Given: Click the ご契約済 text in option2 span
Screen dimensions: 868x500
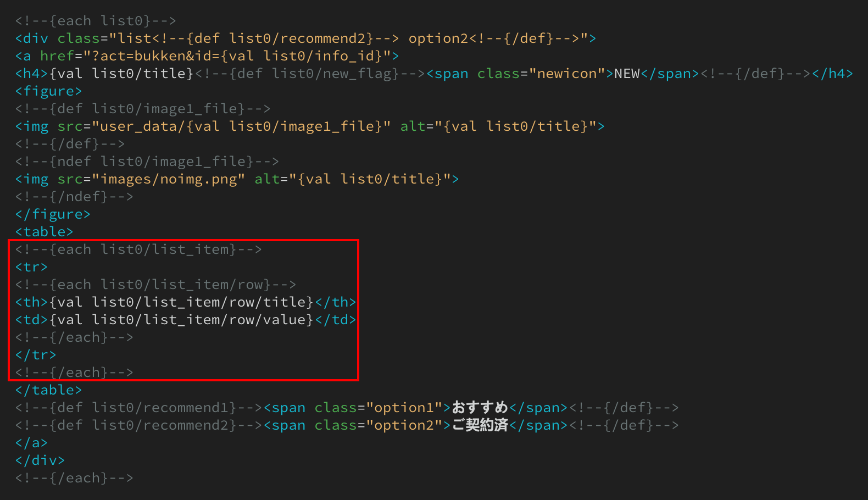Looking at the screenshot, I should (x=480, y=425).
